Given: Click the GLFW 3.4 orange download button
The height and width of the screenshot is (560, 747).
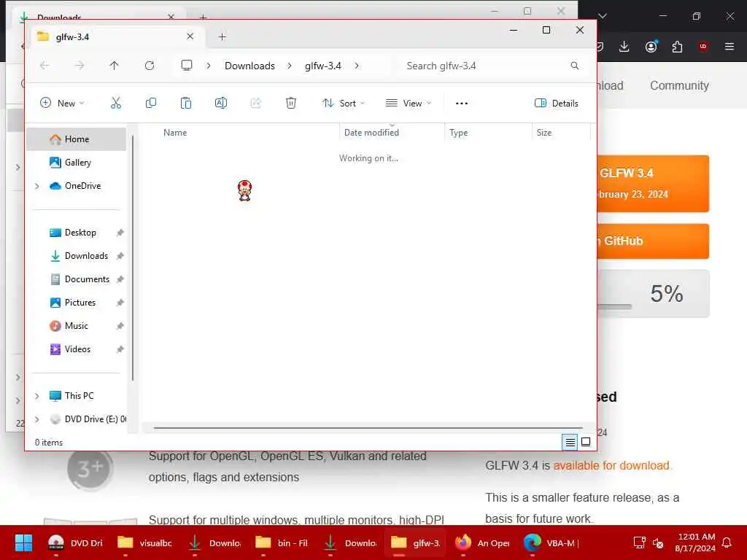Looking at the screenshot, I should 653,183.
